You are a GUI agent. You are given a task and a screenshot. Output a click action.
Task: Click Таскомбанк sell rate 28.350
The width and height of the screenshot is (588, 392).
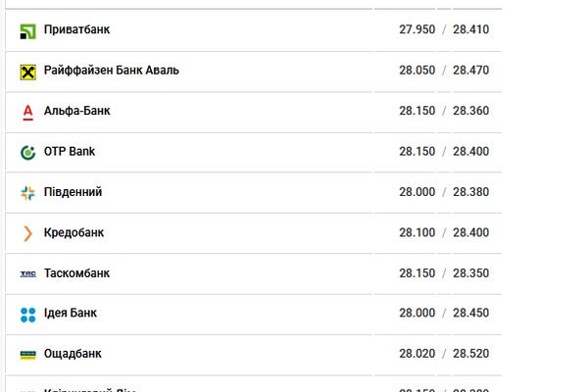470,273
